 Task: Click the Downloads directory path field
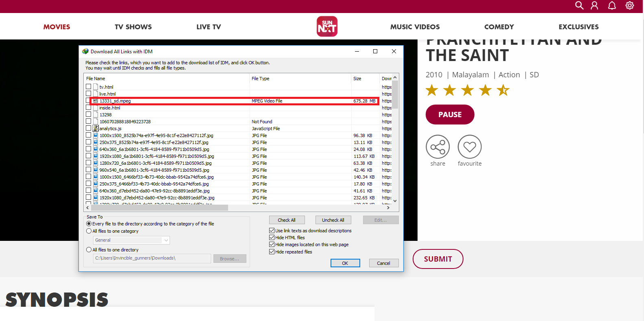(152, 258)
